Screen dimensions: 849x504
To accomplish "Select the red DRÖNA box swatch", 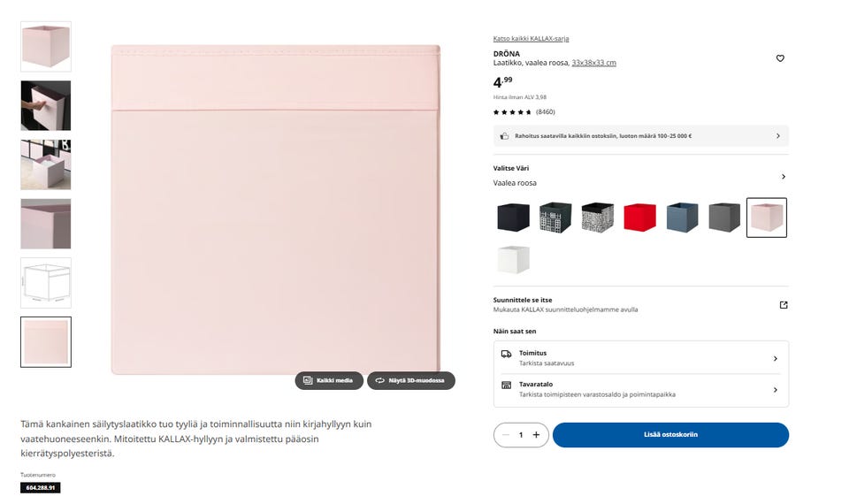I will tap(639, 218).
